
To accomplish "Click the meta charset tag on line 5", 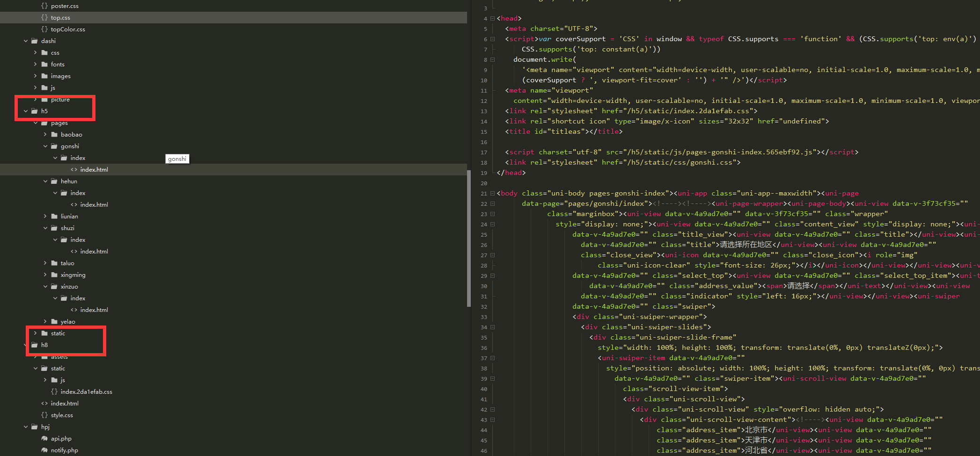I will coord(551,29).
